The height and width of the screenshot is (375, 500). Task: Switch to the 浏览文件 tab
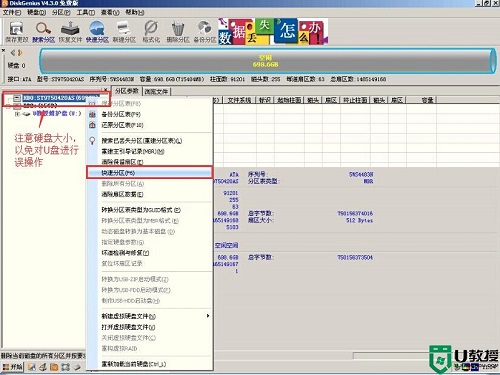(156, 91)
